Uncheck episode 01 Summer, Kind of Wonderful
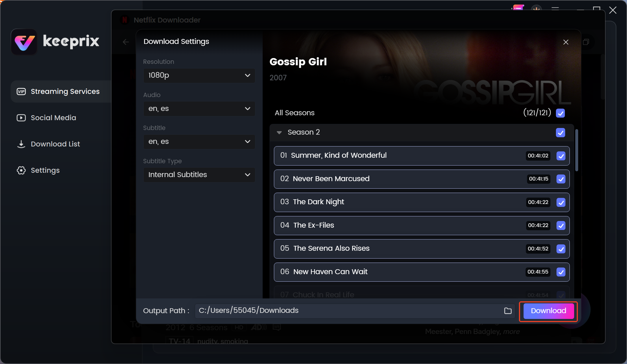Screen dimensions: 627x364 click(561, 156)
